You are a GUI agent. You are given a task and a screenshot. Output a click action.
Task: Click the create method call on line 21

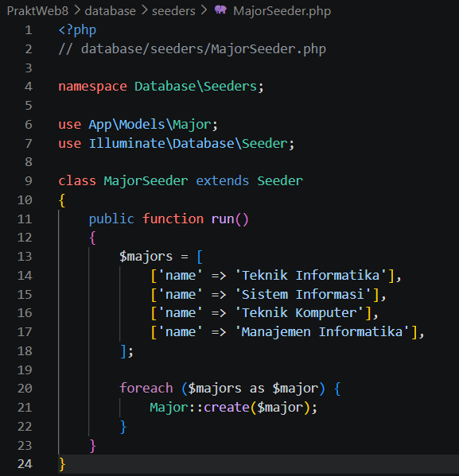(227, 407)
